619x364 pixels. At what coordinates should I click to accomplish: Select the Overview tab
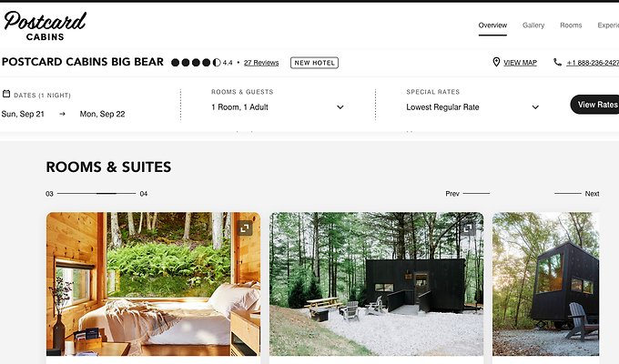492,25
